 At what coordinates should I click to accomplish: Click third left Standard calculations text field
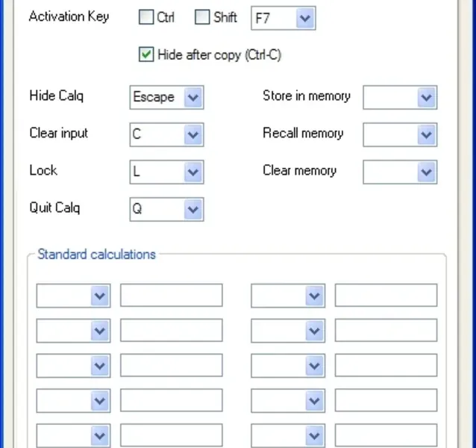(171, 365)
